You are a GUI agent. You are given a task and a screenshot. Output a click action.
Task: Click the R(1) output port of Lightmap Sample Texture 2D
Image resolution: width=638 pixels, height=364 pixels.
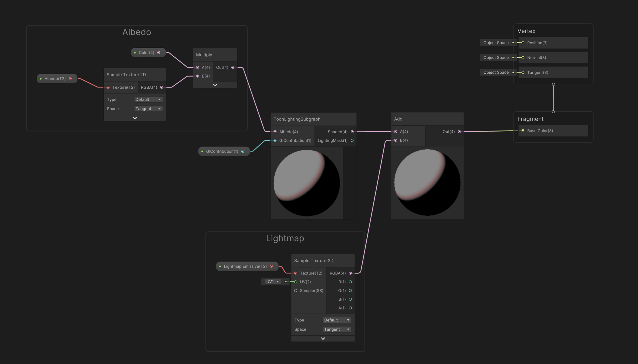350,282
